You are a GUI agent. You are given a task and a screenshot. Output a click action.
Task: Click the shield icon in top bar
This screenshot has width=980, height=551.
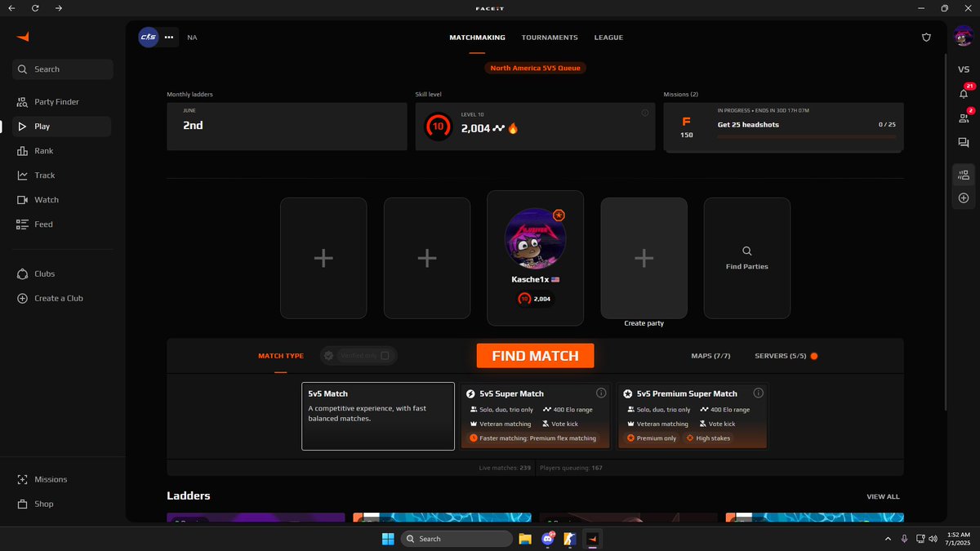pos(926,37)
